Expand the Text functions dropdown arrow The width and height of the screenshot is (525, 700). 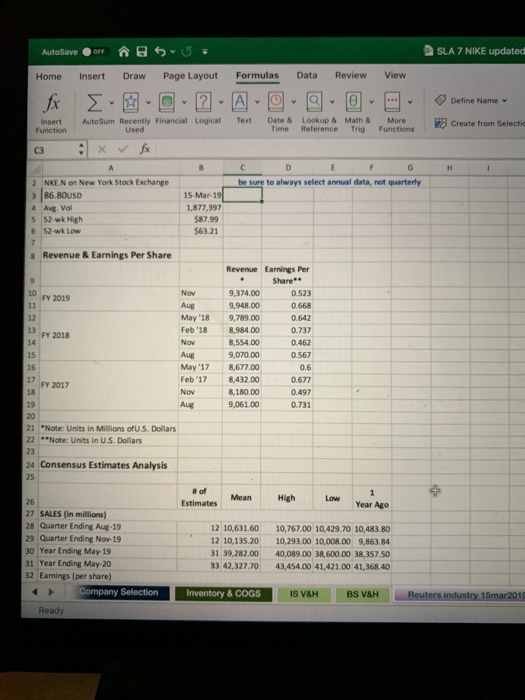coord(257,102)
